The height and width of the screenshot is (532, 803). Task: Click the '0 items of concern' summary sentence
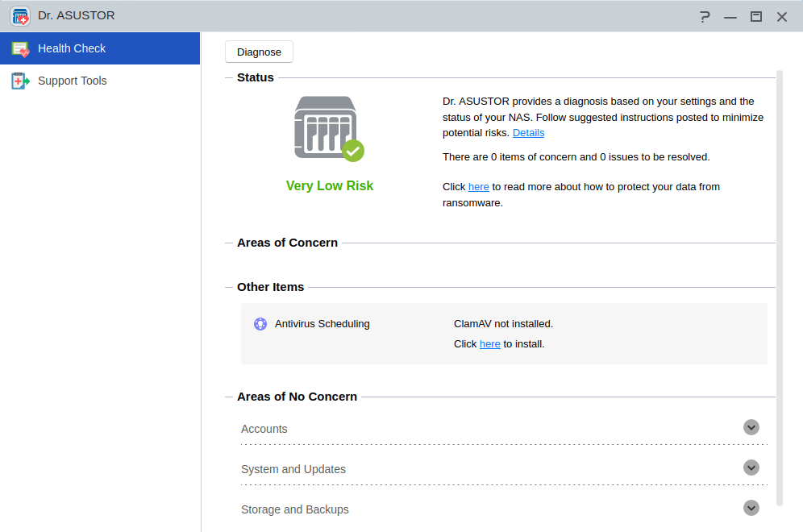tap(576, 157)
